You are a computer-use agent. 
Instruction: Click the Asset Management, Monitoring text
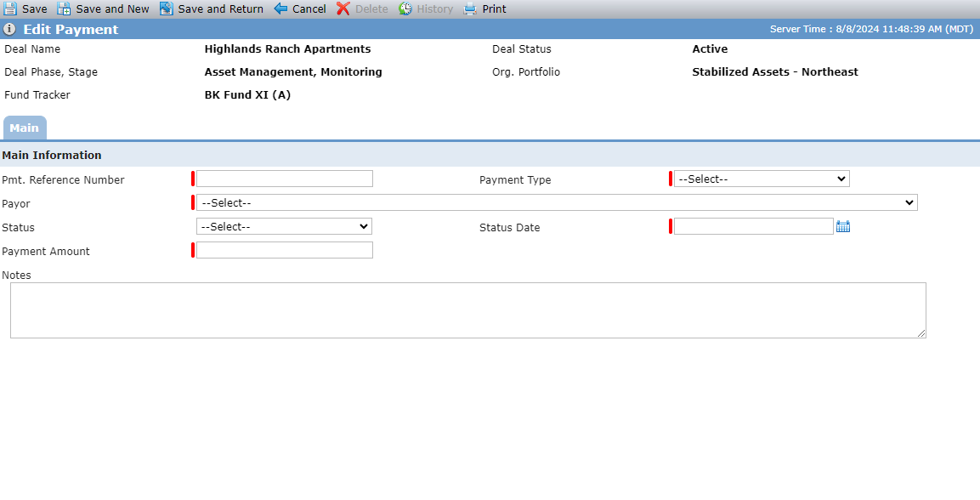click(x=293, y=72)
